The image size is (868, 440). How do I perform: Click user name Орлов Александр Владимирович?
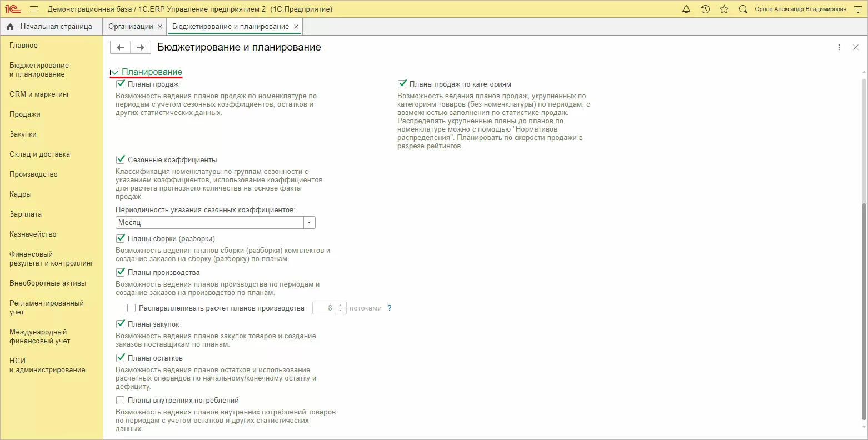[801, 9]
